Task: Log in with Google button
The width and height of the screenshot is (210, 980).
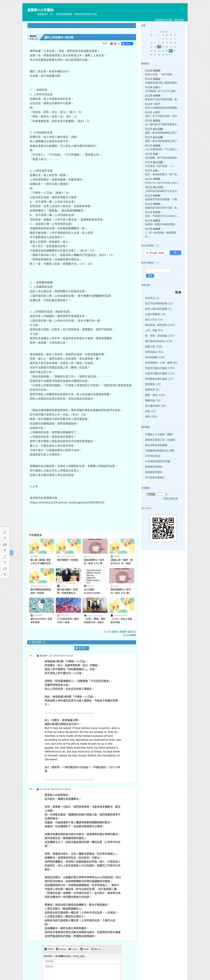Action: coord(85,949)
